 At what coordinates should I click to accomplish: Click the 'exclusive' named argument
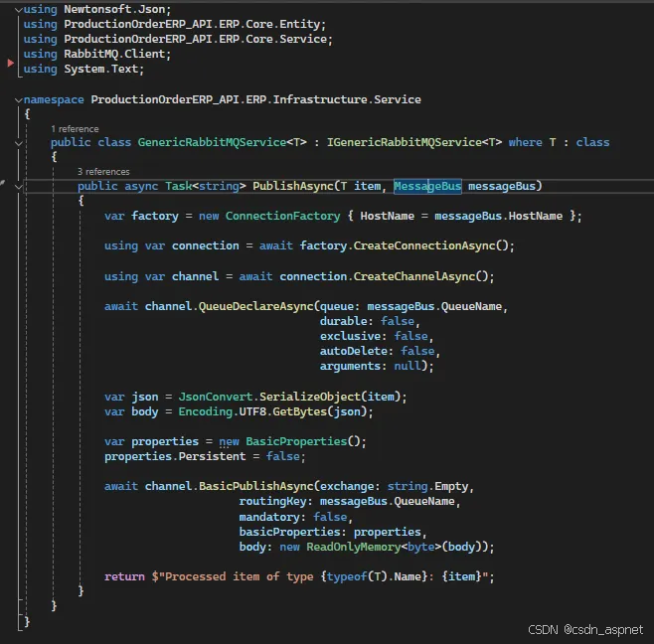tap(350, 336)
